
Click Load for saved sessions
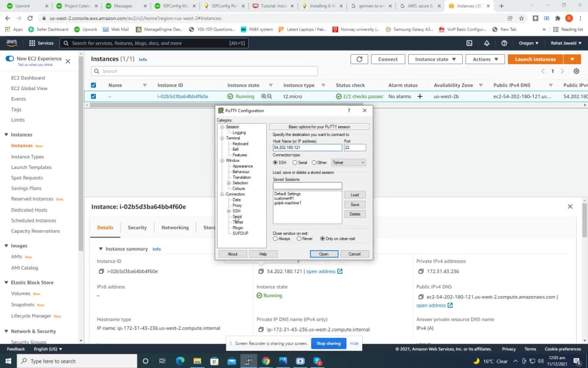click(x=355, y=195)
